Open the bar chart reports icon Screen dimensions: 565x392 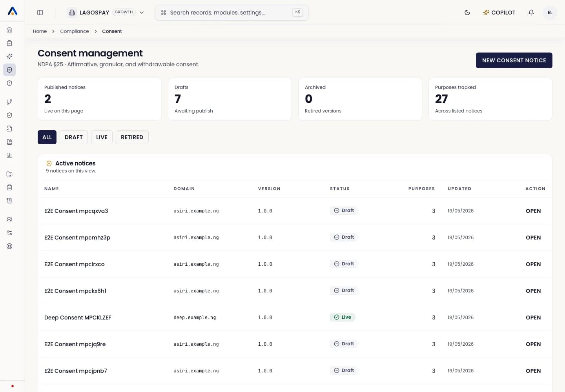[x=9, y=155]
